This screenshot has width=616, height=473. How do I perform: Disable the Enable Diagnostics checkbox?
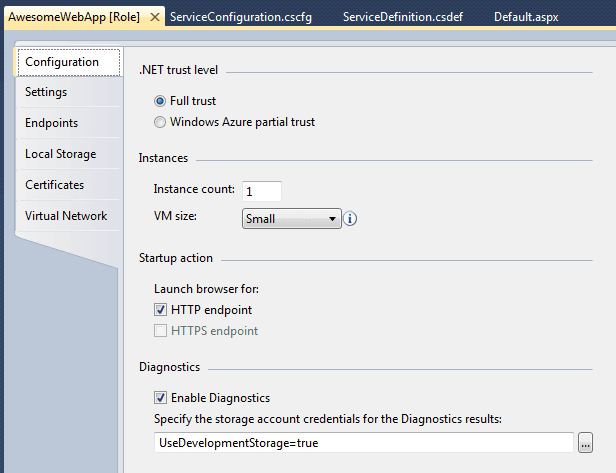pyautogui.click(x=160, y=398)
